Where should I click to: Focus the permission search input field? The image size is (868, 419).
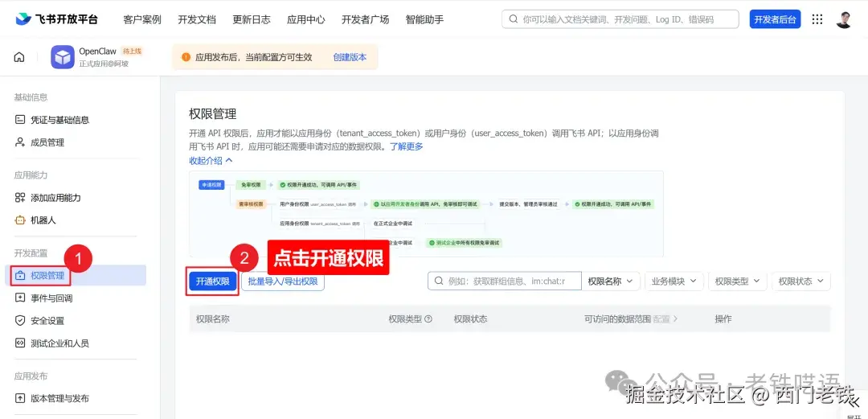(504, 281)
